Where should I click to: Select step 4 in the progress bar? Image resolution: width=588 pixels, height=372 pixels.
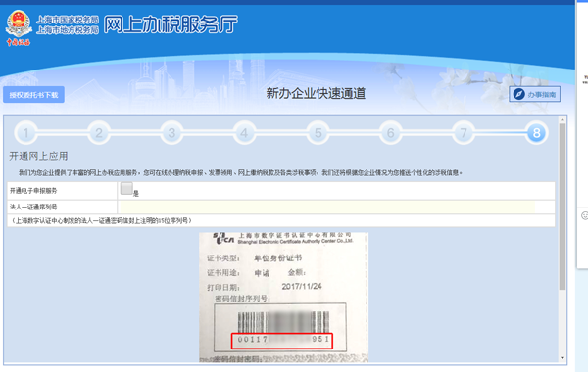click(244, 132)
